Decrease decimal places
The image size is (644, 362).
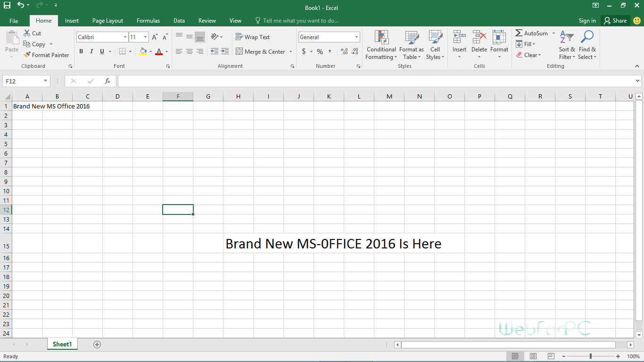coord(355,51)
